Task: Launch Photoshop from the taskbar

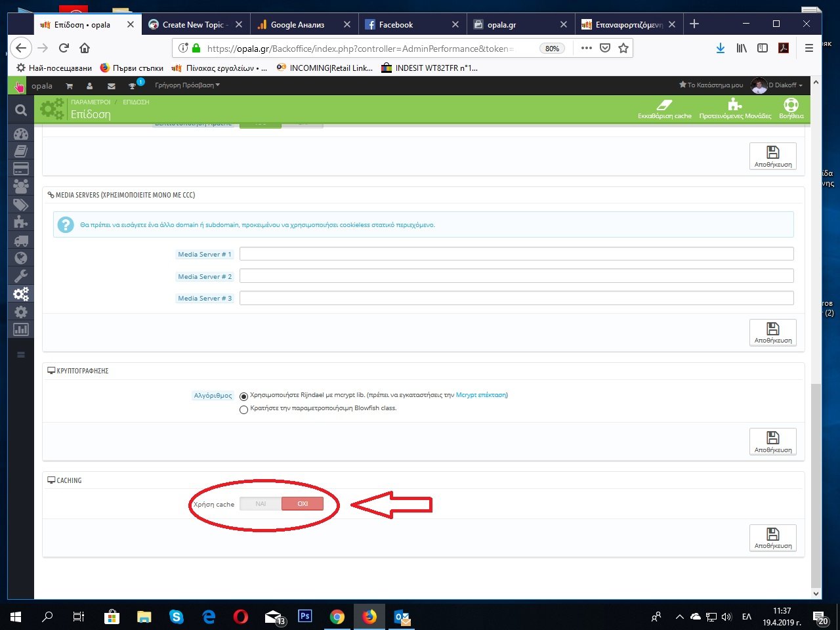Action: point(305,617)
